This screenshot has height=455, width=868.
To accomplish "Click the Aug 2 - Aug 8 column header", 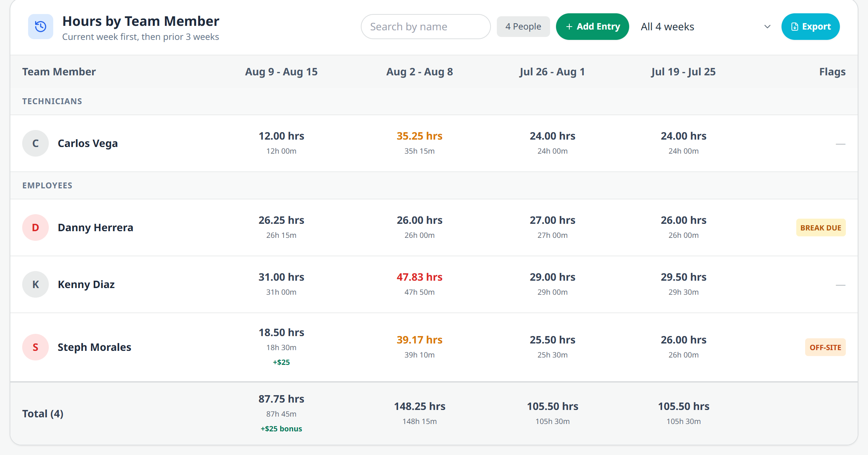I will (x=420, y=72).
